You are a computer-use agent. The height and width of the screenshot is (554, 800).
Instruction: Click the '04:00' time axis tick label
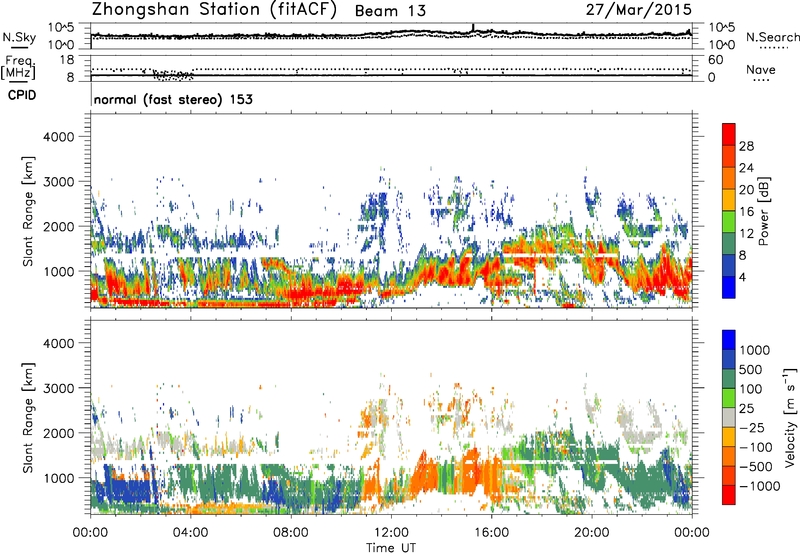point(190,533)
